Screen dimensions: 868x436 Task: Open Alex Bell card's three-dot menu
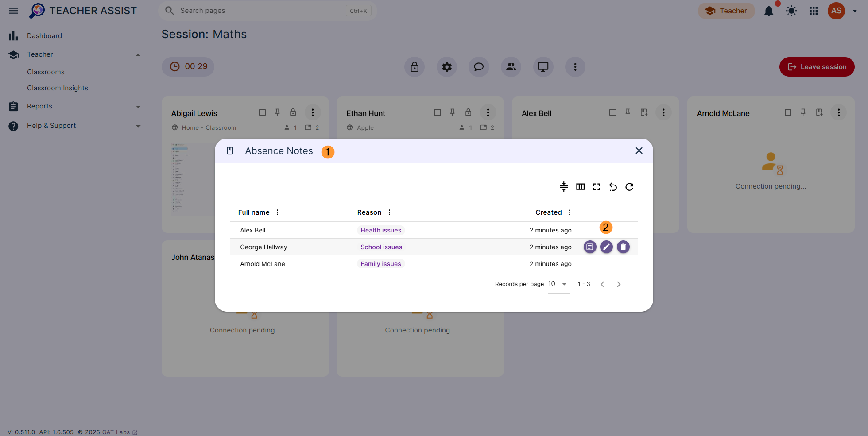tap(663, 112)
